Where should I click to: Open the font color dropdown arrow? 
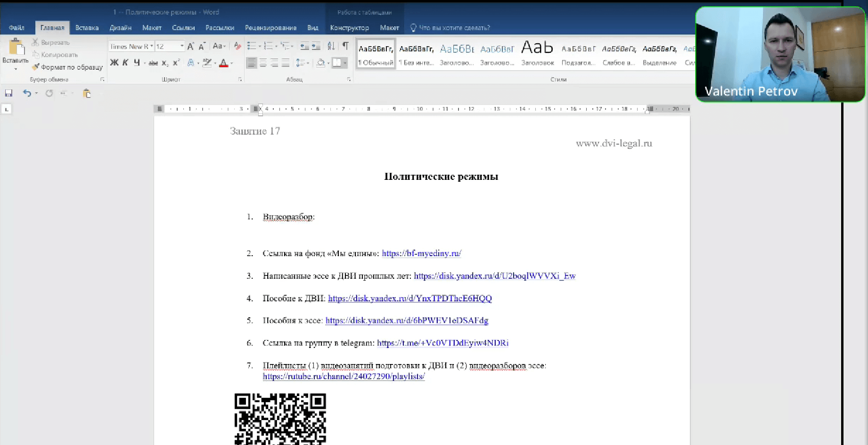click(231, 63)
